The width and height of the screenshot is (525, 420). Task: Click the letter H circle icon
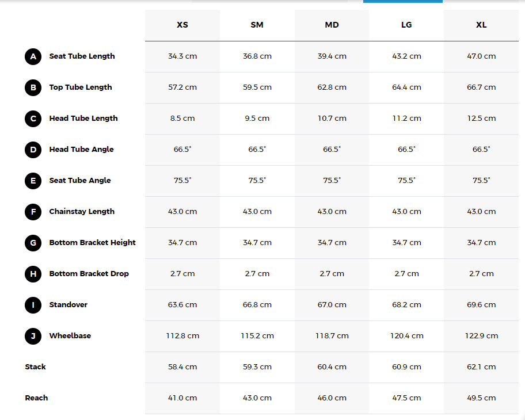point(33,274)
